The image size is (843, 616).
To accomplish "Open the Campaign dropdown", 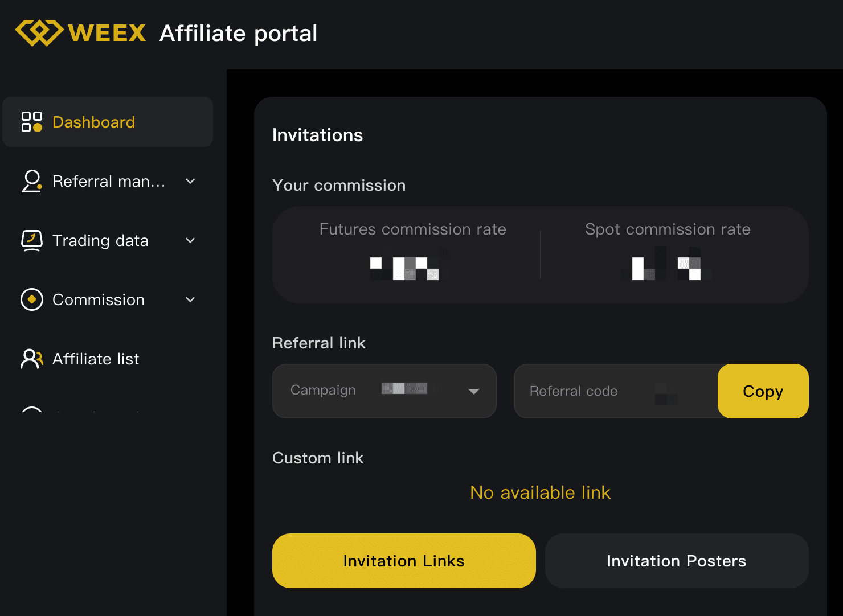I will [384, 391].
